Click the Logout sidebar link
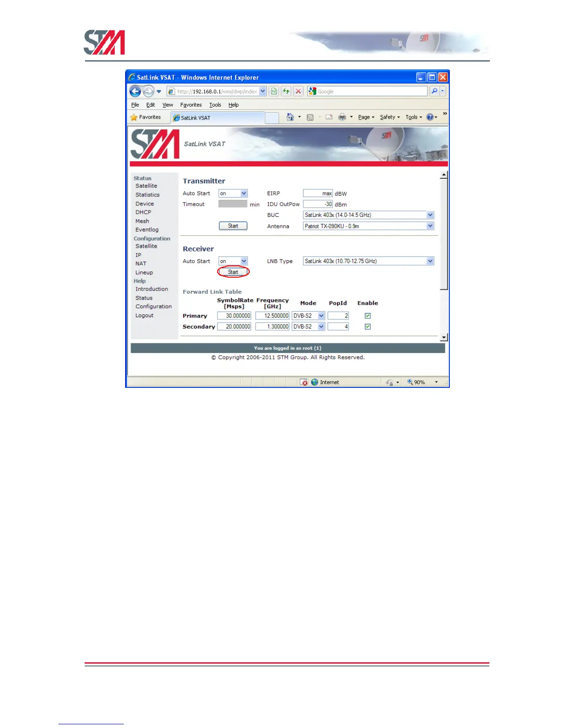Screen dimensions: 563x728 point(144,315)
